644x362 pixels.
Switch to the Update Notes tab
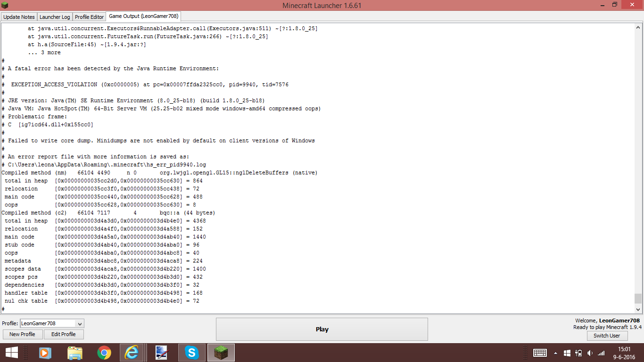(19, 17)
